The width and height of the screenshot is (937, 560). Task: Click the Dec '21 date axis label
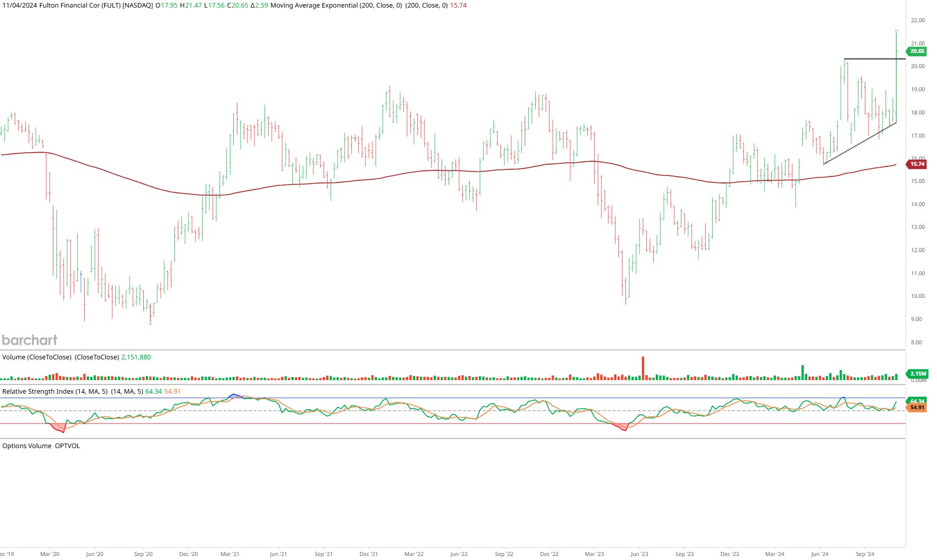tap(368, 554)
